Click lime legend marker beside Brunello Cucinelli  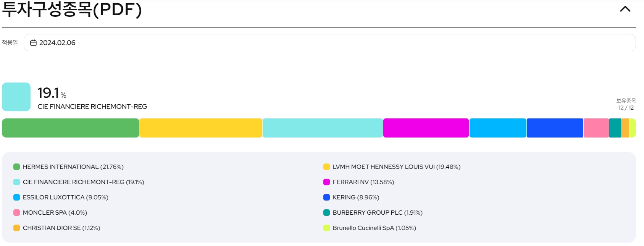click(326, 228)
